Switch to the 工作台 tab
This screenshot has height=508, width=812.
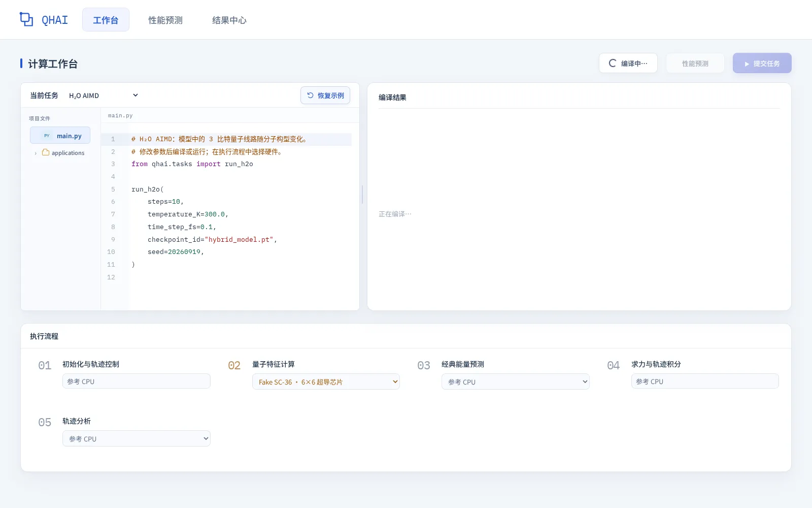click(106, 20)
